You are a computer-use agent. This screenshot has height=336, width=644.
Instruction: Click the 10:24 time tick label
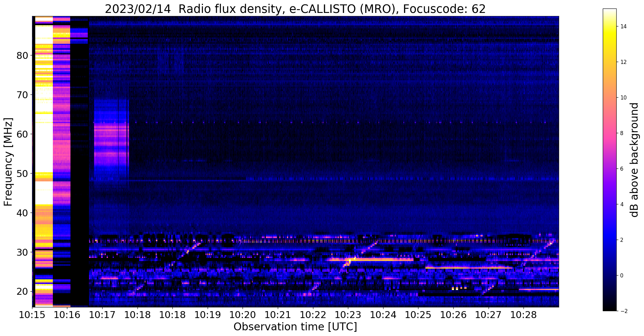[383, 315]
